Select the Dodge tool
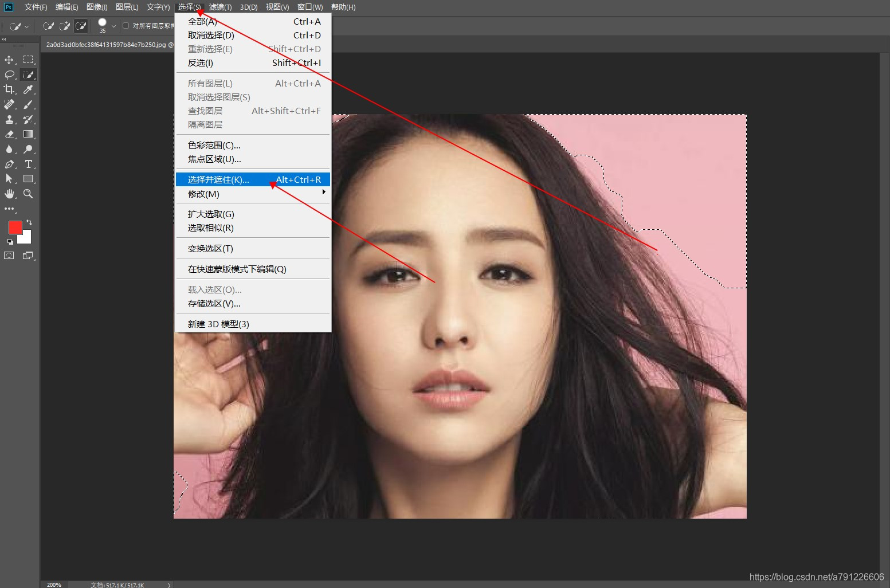 click(x=28, y=149)
